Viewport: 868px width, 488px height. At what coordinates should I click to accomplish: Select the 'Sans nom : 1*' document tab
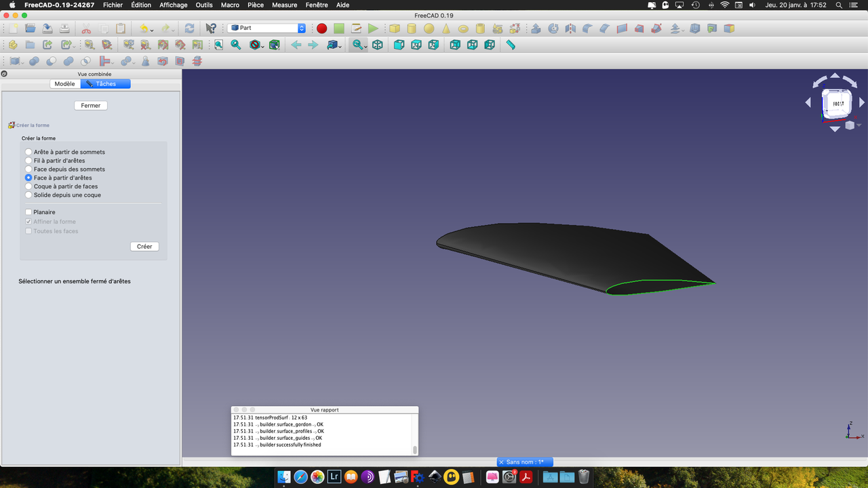[525, 462]
